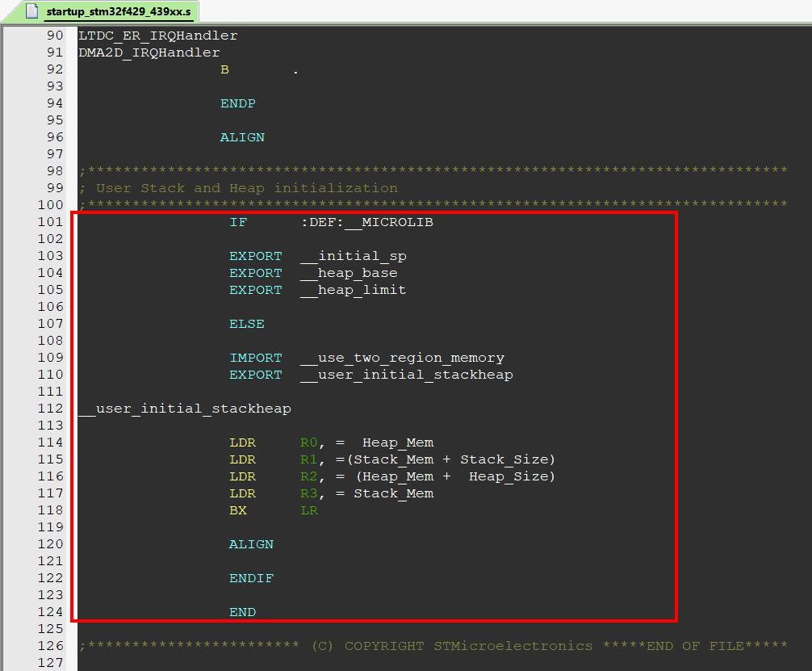This screenshot has width=812, height=671.
Task: Click the BX LR instruction on line 118
Action: tap(270, 510)
